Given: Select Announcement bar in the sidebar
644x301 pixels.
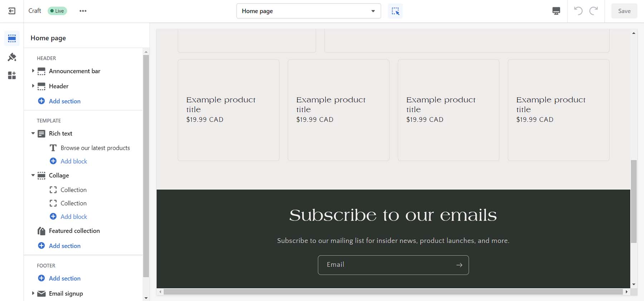Looking at the screenshot, I should 74,71.
